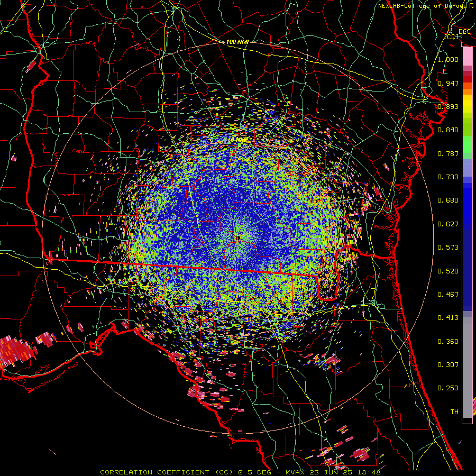Click the 0.893 legend value
The image size is (476, 476).
[448, 106]
